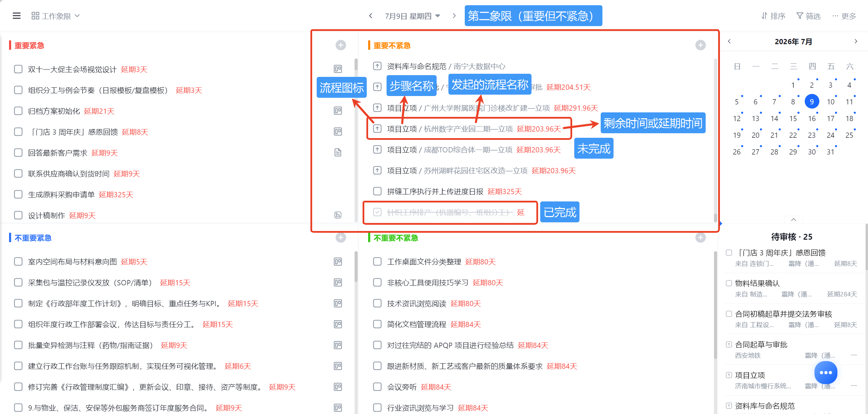868x414 pixels.
Task: Open the 更多 more menu
Action: [x=844, y=16]
